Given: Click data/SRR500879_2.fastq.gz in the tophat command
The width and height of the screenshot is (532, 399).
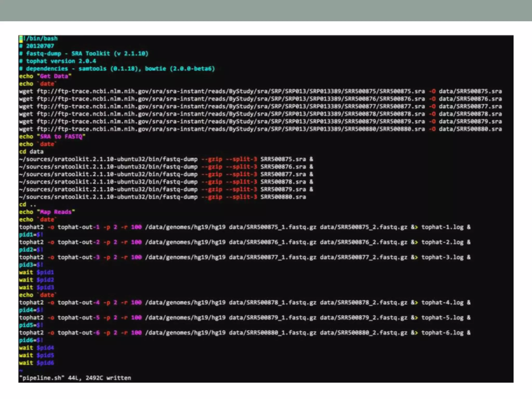Looking at the screenshot, I should [363, 317].
